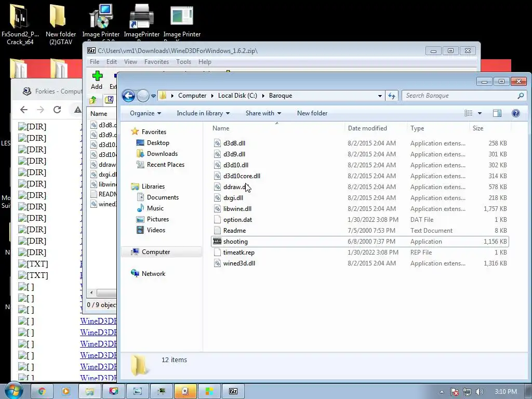
Task: Click the change view icon
Action: coord(469,113)
